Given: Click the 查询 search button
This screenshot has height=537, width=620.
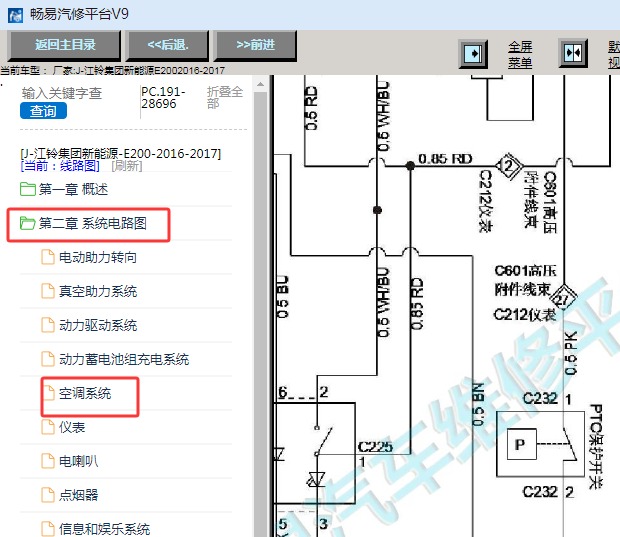Looking at the screenshot, I should pyautogui.click(x=43, y=111).
